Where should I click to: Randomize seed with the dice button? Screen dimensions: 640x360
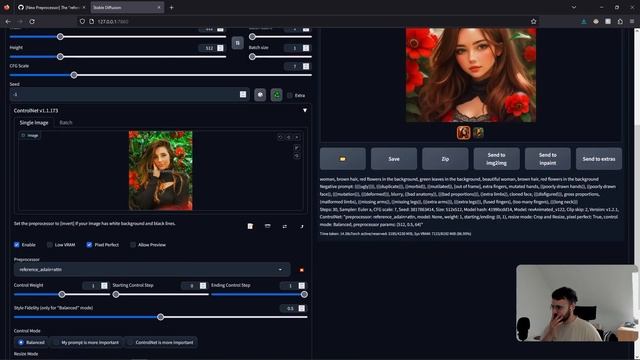pyautogui.click(x=260, y=95)
